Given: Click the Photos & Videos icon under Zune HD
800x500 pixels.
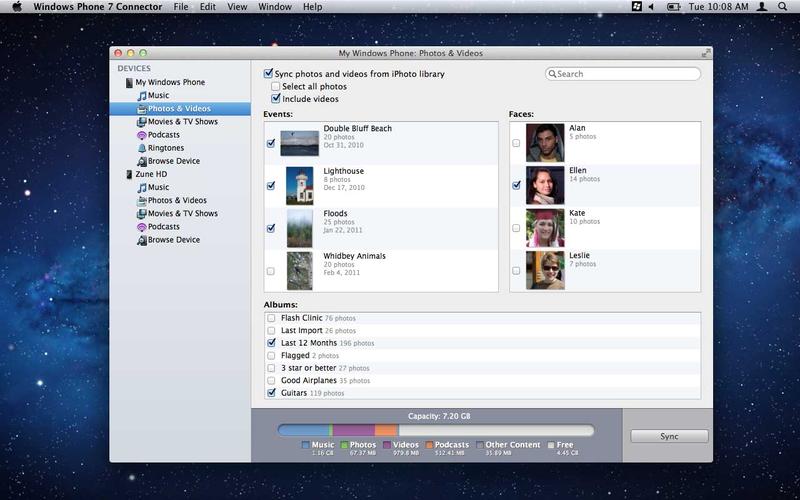Looking at the screenshot, I should (142, 201).
